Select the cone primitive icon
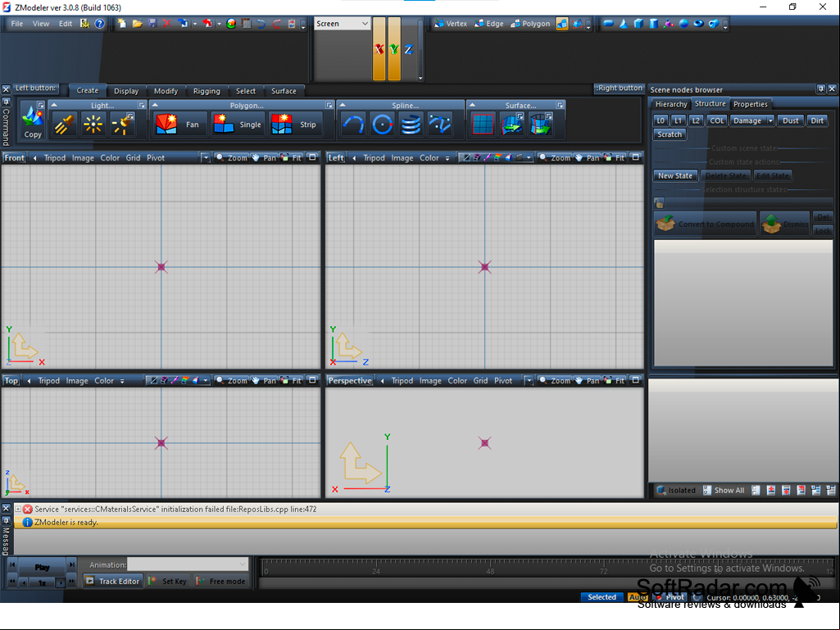Screen dimensions: 840x630 pyautogui.click(x=623, y=24)
